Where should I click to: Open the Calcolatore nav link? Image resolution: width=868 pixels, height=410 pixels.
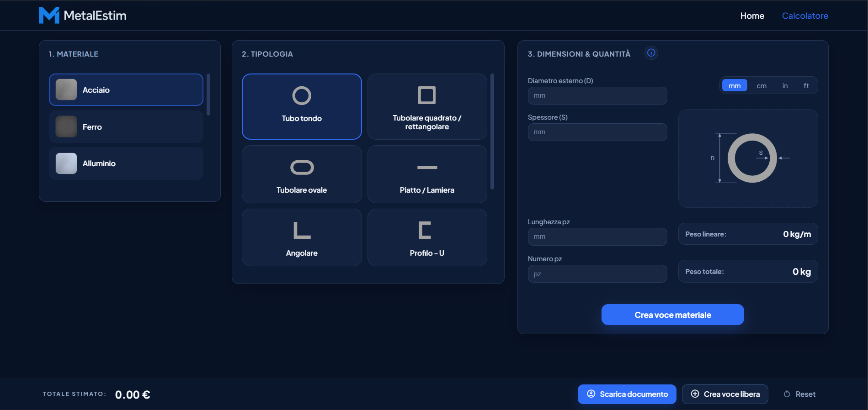[805, 16]
